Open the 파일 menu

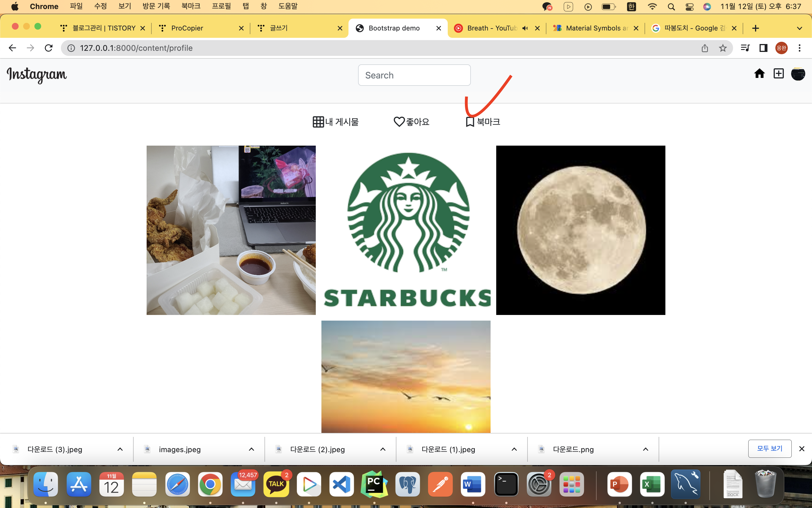[x=76, y=6]
